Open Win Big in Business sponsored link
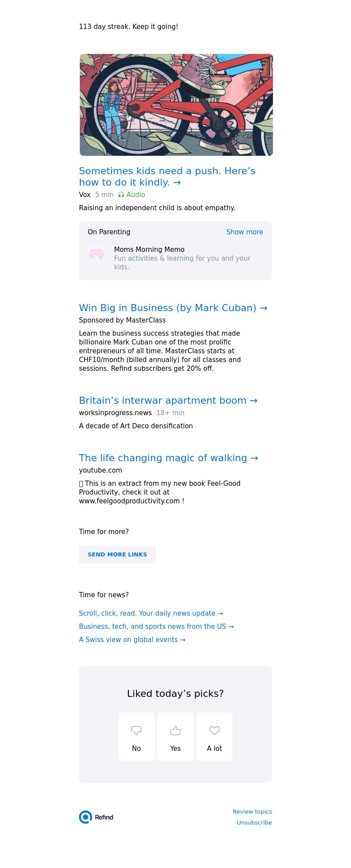The image size is (351, 868). [173, 308]
